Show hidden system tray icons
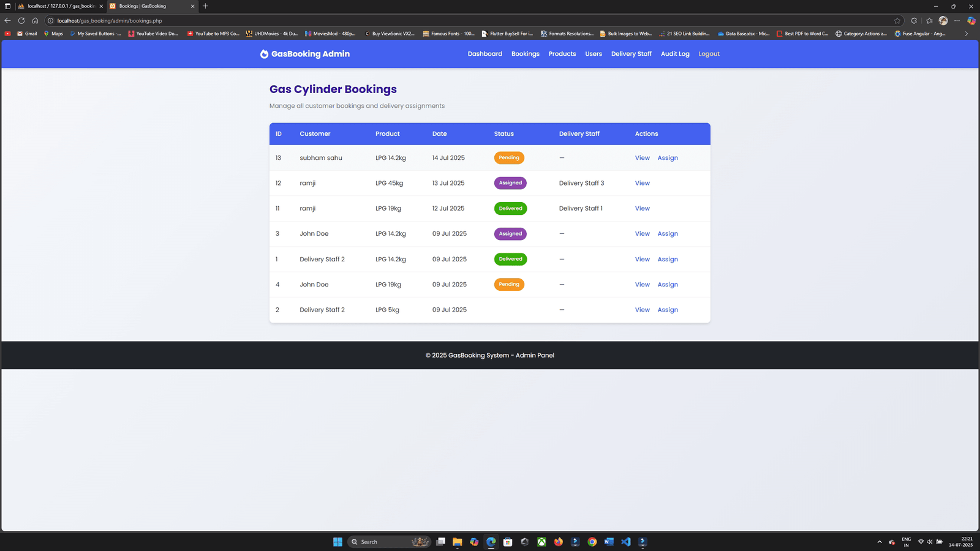Image resolution: width=980 pixels, height=551 pixels. pyautogui.click(x=880, y=542)
